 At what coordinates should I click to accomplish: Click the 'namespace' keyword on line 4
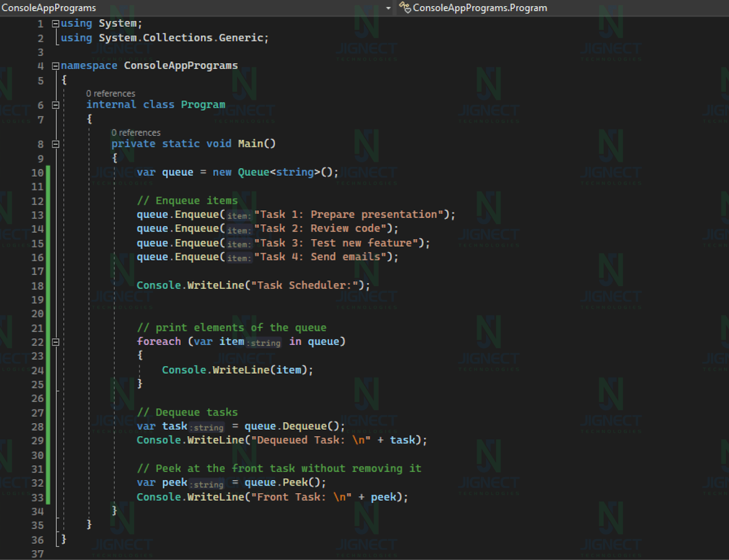pyautogui.click(x=89, y=66)
